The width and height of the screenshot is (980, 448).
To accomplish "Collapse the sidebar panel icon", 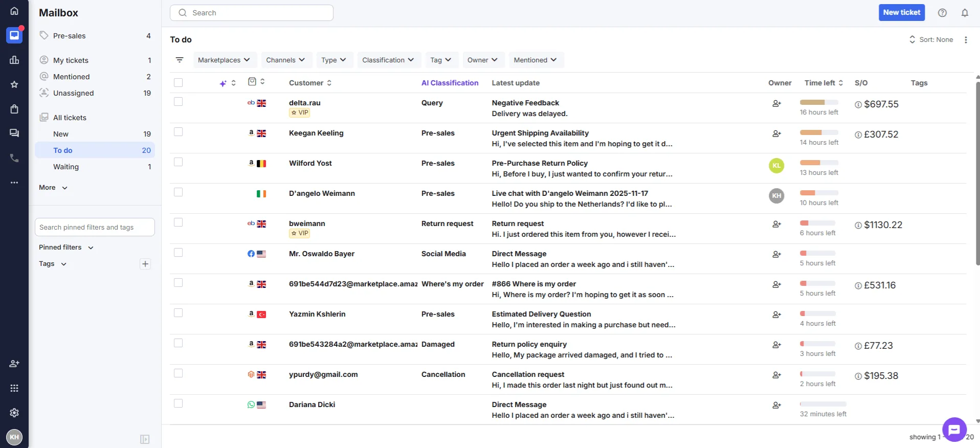I will pos(145,439).
